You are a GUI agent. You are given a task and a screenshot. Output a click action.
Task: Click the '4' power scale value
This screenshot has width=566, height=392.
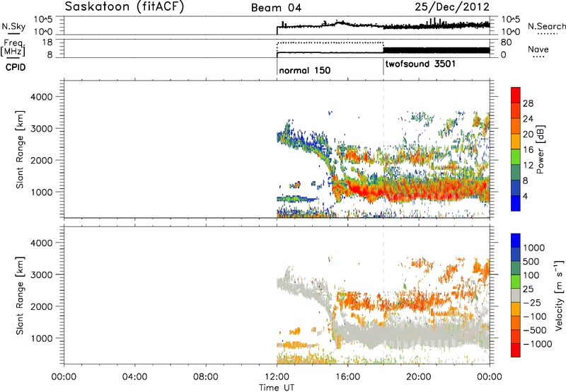pos(525,196)
